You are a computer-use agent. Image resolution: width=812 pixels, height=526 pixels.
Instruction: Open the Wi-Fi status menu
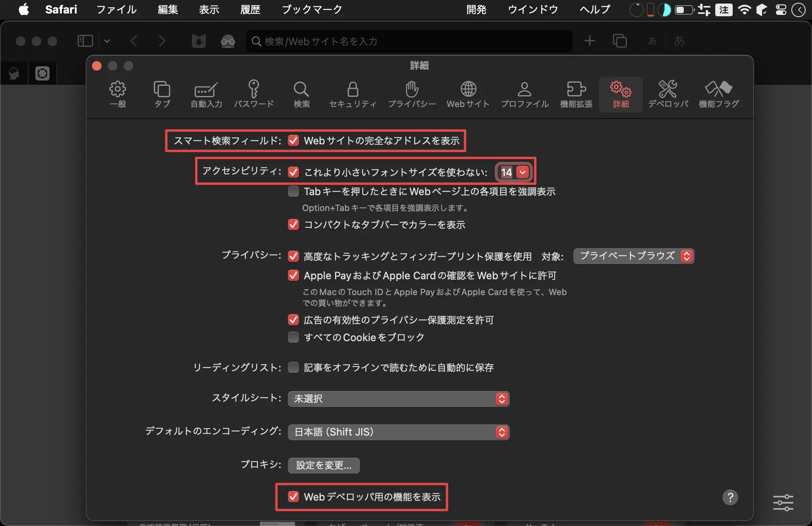[x=745, y=10]
